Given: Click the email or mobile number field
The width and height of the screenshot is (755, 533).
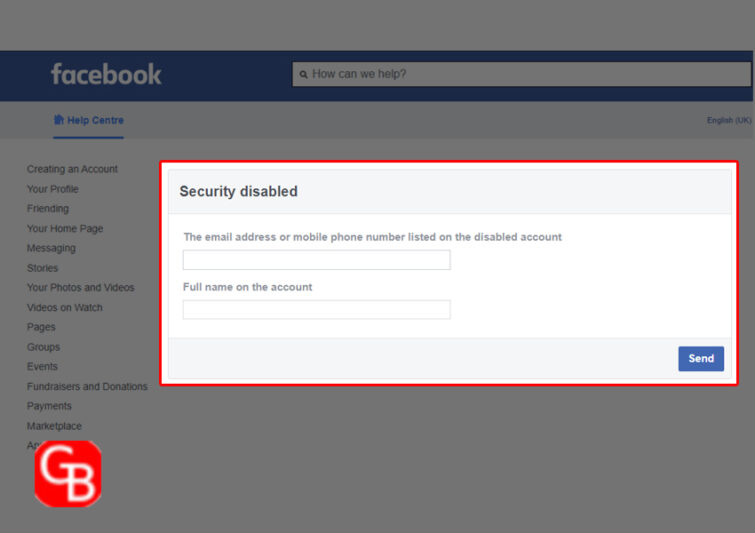Looking at the screenshot, I should [316, 260].
